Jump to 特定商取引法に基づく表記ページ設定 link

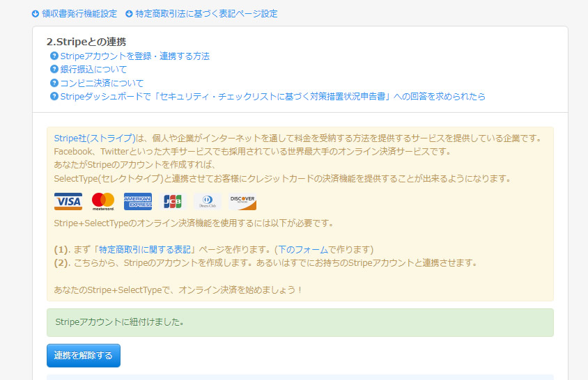click(206, 14)
